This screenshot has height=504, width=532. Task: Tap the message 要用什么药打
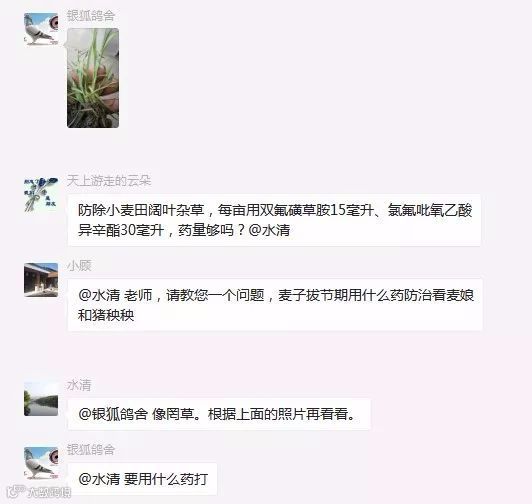[142, 479]
